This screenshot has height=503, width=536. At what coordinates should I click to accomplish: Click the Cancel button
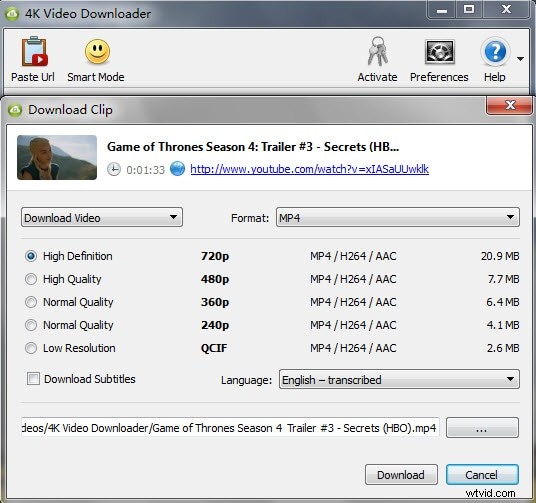(x=482, y=475)
